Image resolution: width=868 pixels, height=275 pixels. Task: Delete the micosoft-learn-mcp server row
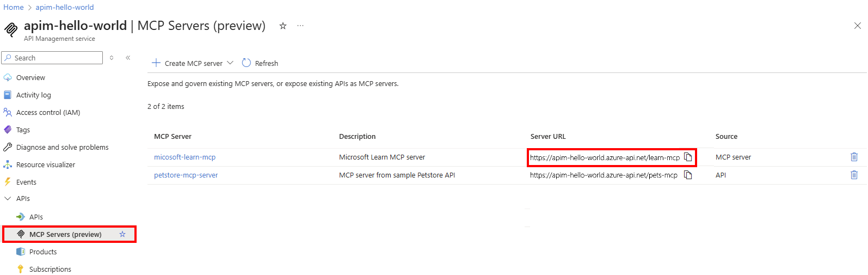click(x=854, y=157)
